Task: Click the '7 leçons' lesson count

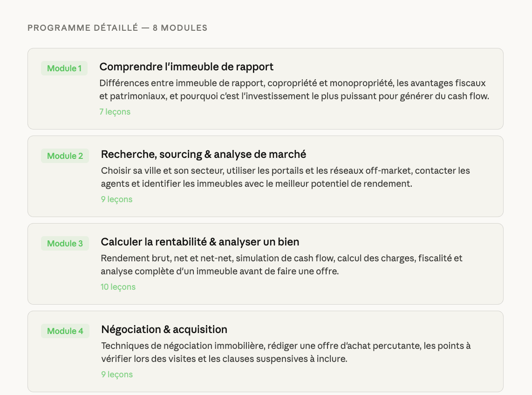Action: [115, 112]
